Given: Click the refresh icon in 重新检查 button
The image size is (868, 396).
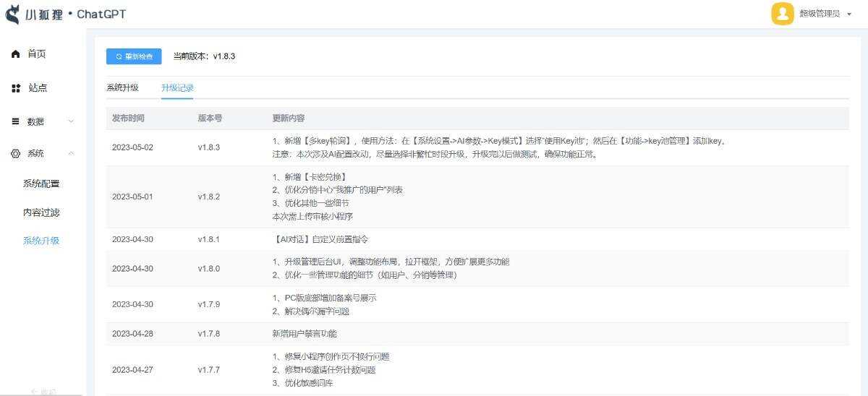Looking at the screenshot, I should 119,56.
